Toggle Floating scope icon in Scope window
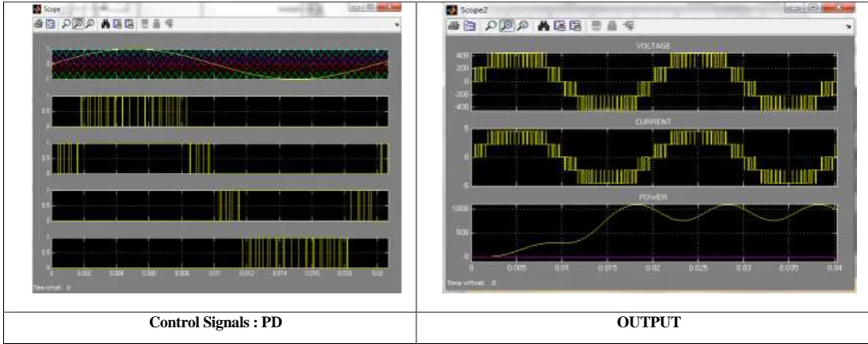This screenshot has width=868, height=344. tap(145, 25)
